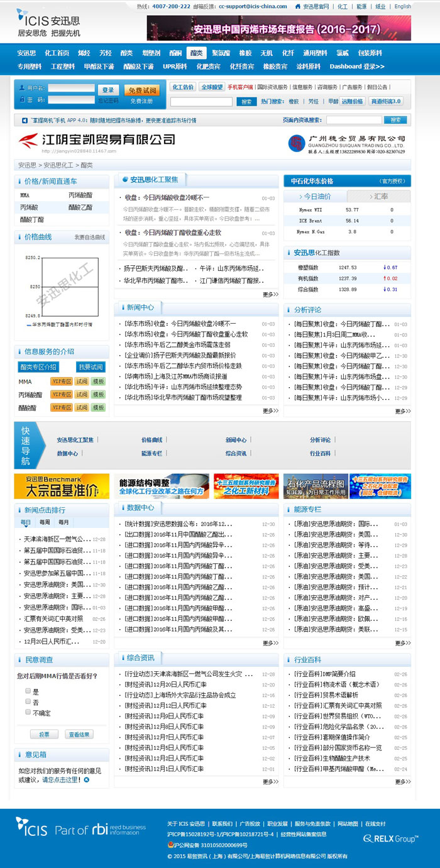Click 模板 button in 醋酸酯 row
440x868 pixels.
coord(98,408)
